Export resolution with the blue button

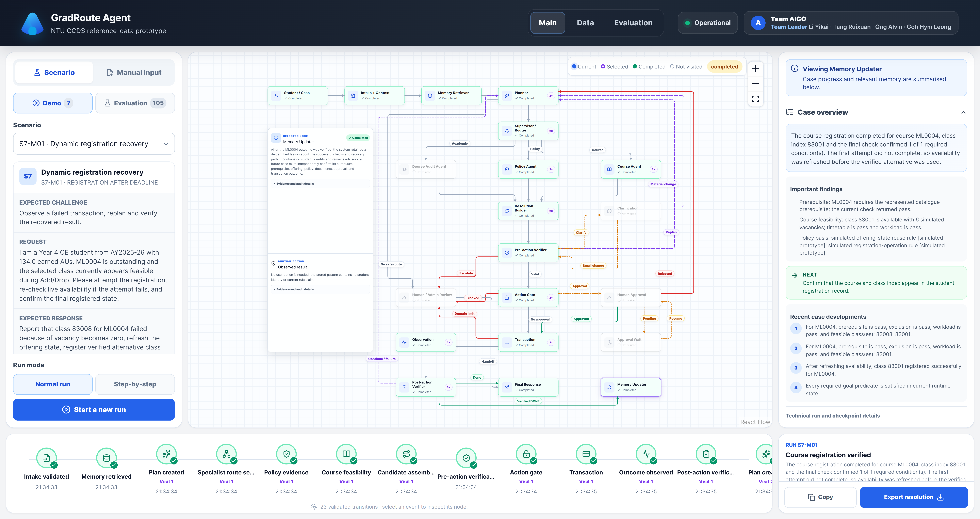coord(914,497)
